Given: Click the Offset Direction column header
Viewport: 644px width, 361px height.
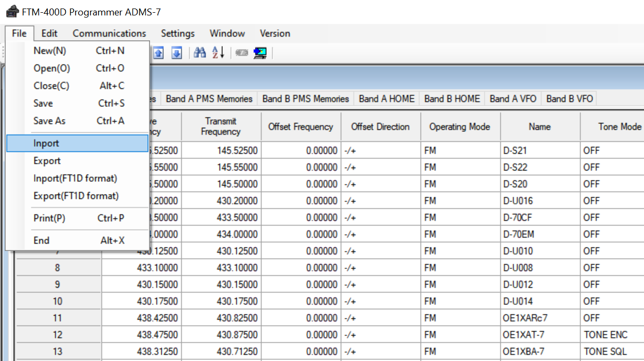Looking at the screenshot, I should 380,127.
